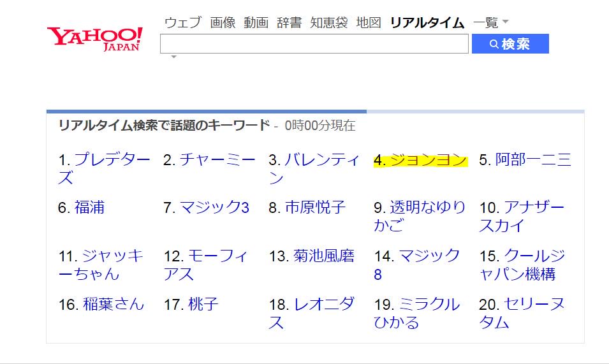Open keyword 11 ジャッキーちゃん

tap(101, 265)
